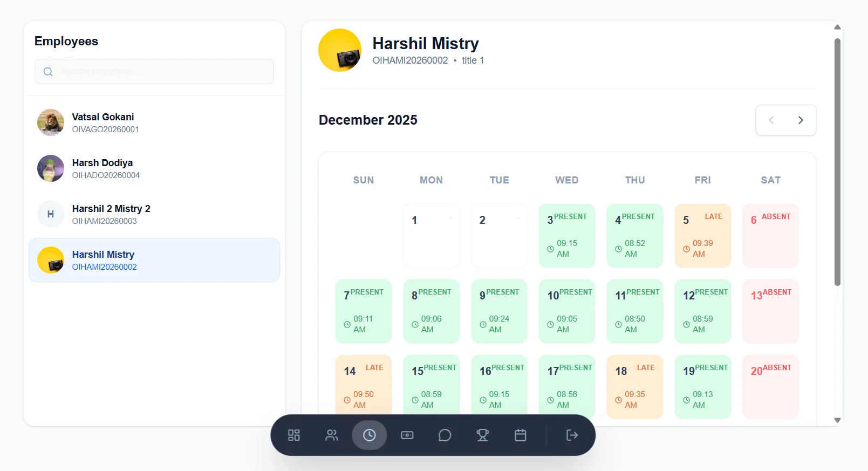This screenshot has height=471, width=868.
Task: Click clock icon on December 5 late cell
Action: pyautogui.click(x=686, y=249)
